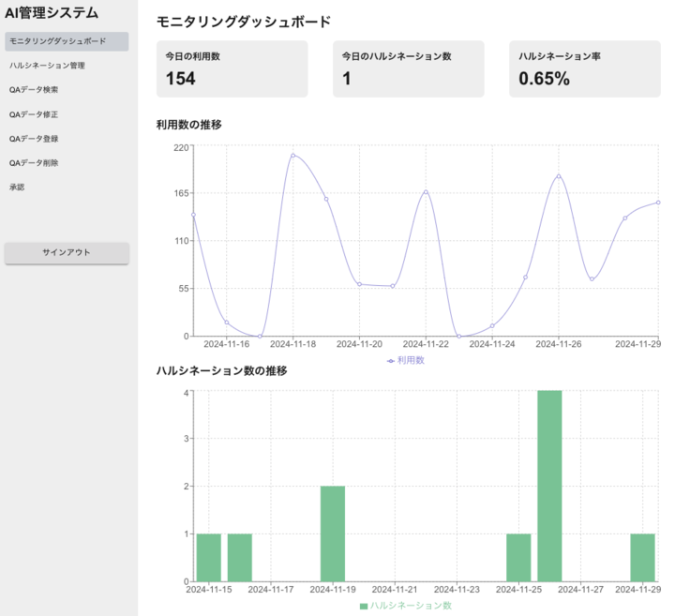
Task: Click the line chart point at 2024-11-22 peak
Action: coord(426,192)
